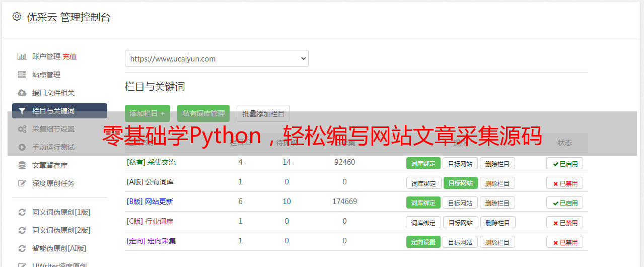Open the [B版] 网站更新 column name
This screenshot has height=267, width=644.
pyautogui.click(x=150, y=202)
